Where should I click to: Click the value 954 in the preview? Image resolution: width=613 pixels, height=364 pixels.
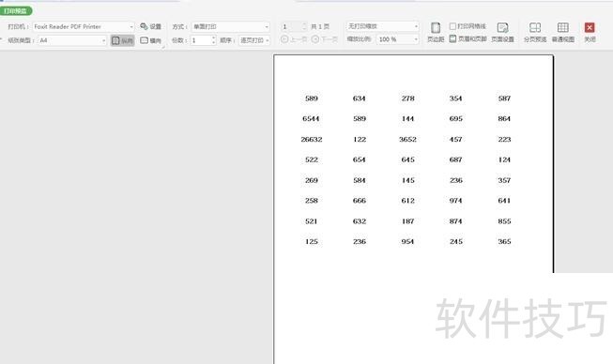407,242
